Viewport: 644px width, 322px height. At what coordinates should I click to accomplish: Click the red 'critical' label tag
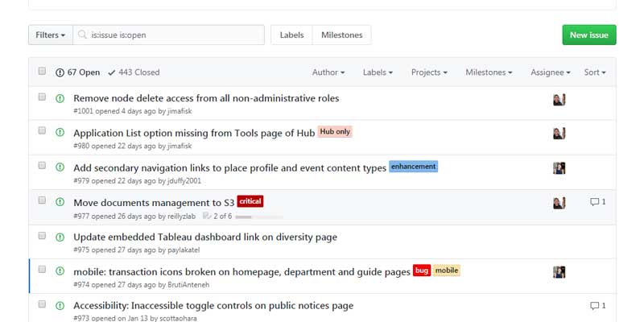coord(250,201)
